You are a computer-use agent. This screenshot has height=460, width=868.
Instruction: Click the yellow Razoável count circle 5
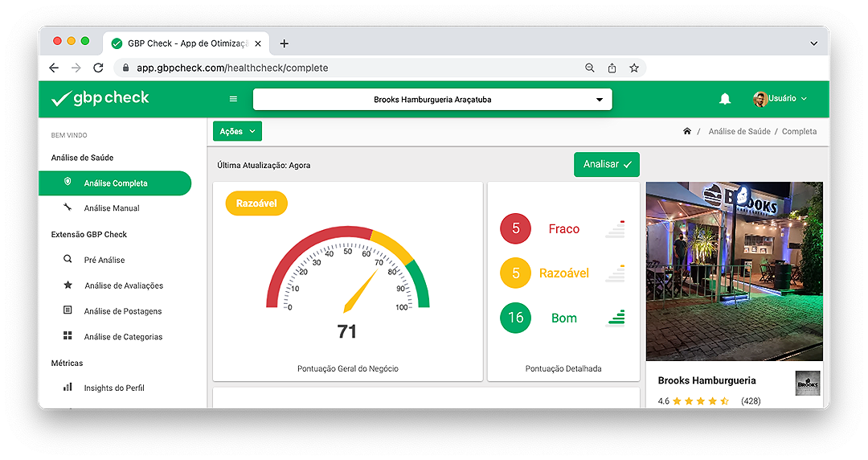[515, 273]
